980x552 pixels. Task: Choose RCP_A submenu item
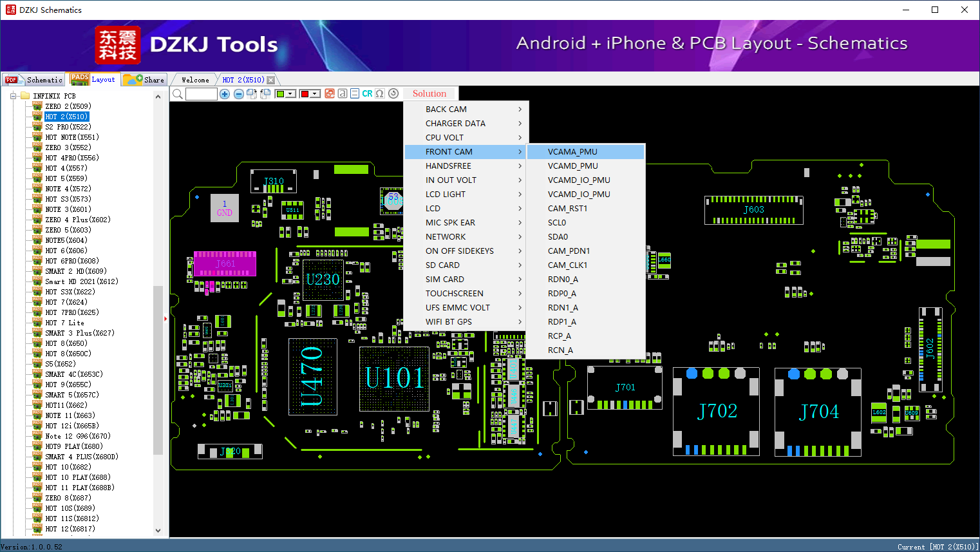tap(585, 336)
